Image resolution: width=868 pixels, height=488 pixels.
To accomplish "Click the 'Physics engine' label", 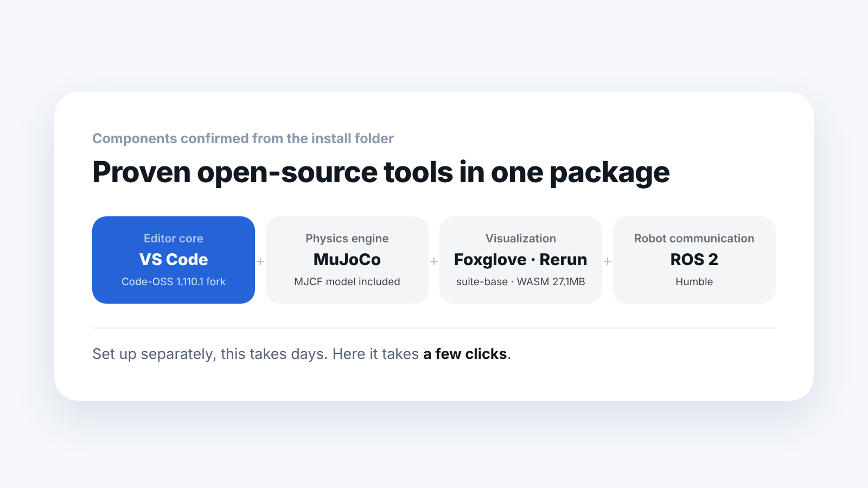I will [347, 239].
